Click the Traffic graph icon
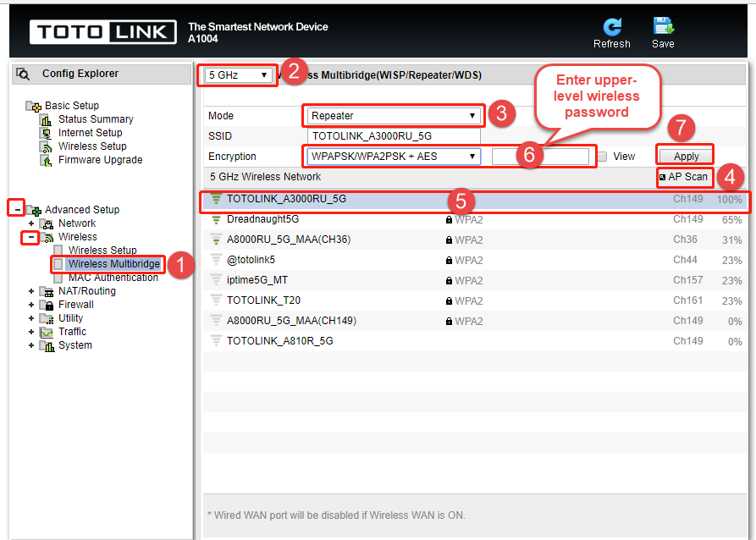This screenshot has height=540, width=756. click(47, 332)
